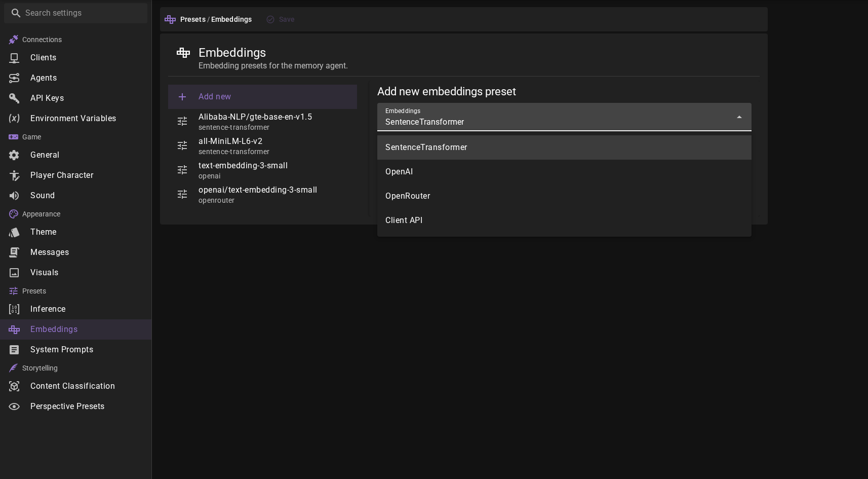Screen dimensions: 868x479
Task: Click the API Keys key icon
Action: [14, 98]
